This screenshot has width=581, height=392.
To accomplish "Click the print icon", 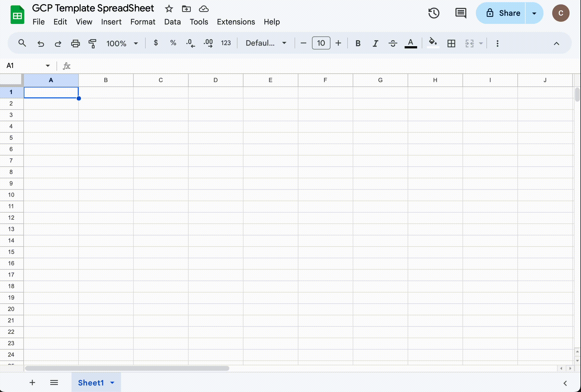I will coord(75,43).
